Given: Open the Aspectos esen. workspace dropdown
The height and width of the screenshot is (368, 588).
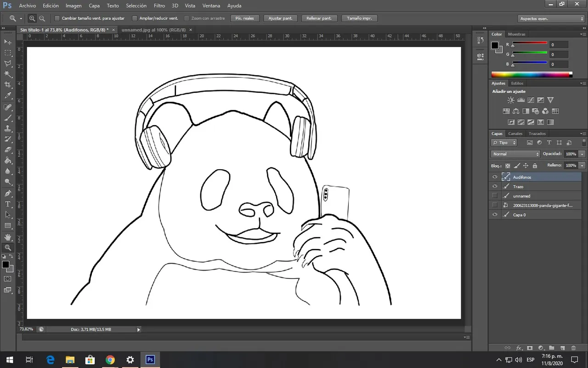Looking at the screenshot, I should point(551,19).
